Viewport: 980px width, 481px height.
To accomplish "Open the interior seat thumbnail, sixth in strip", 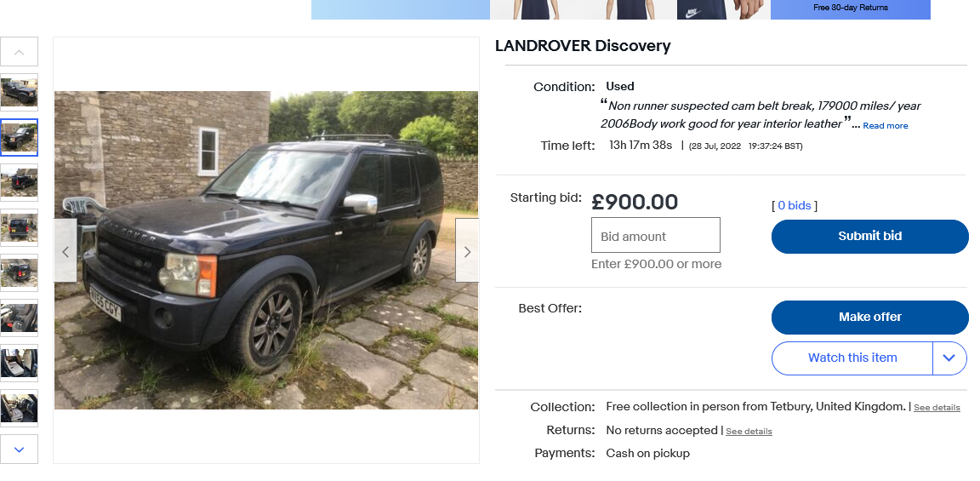I will click(x=20, y=318).
